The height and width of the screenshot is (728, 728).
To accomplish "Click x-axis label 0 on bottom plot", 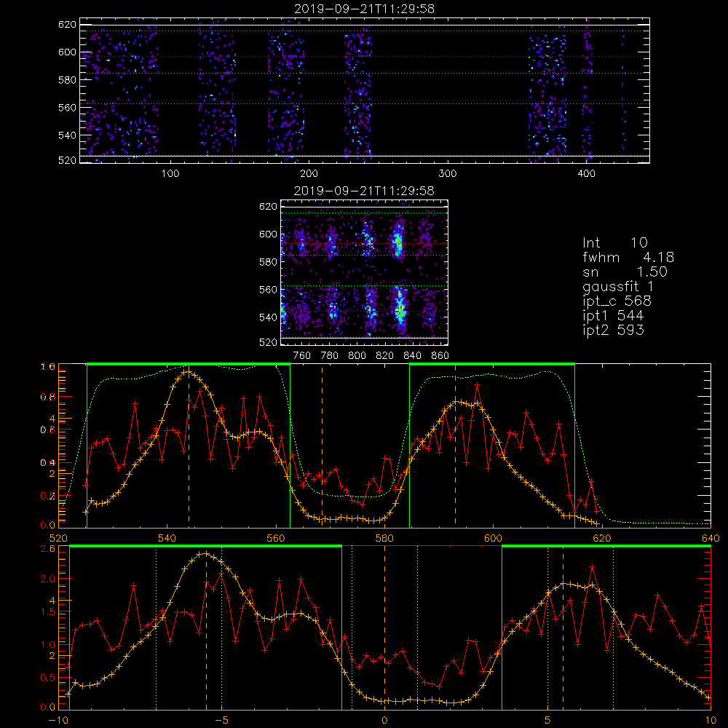I will (384, 721).
